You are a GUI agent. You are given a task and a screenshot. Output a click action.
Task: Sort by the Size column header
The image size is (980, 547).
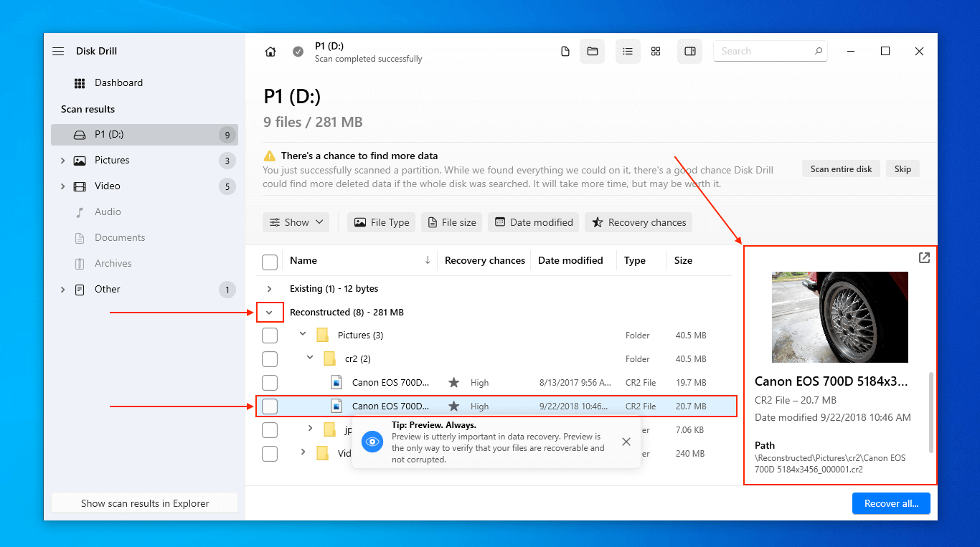[x=683, y=261]
